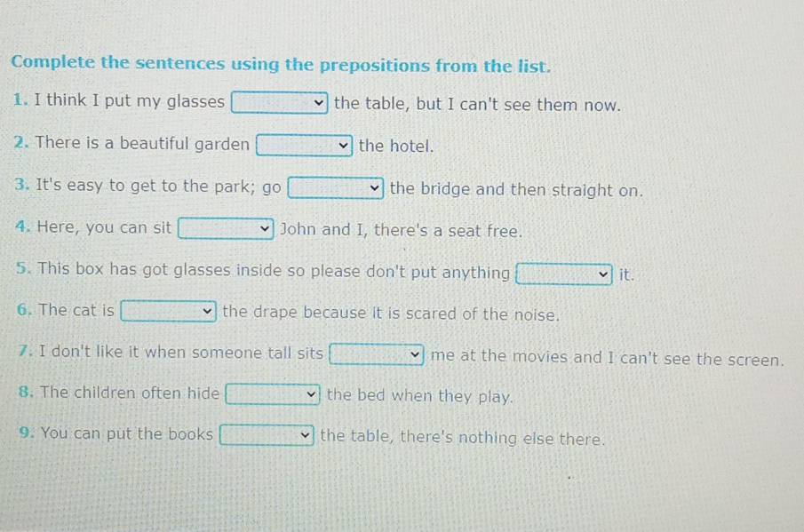The width and height of the screenshot is (804, 532).
Task: Open the dropdown before "me at the movies"
Action: pos(378,356)
